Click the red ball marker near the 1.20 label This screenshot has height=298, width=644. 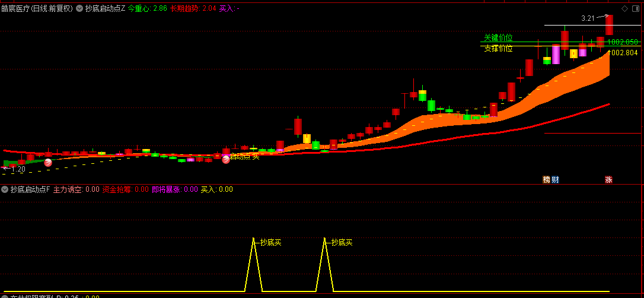point(48,163)
